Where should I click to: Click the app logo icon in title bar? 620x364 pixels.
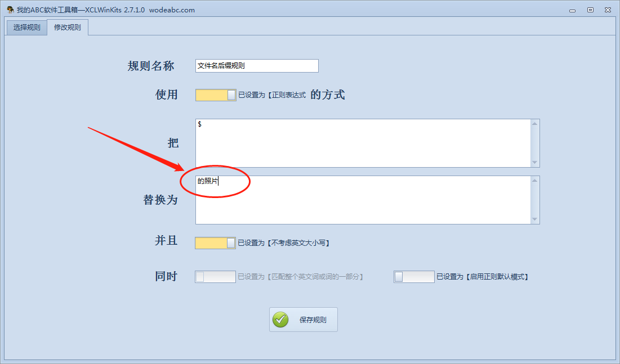[10, 10]
